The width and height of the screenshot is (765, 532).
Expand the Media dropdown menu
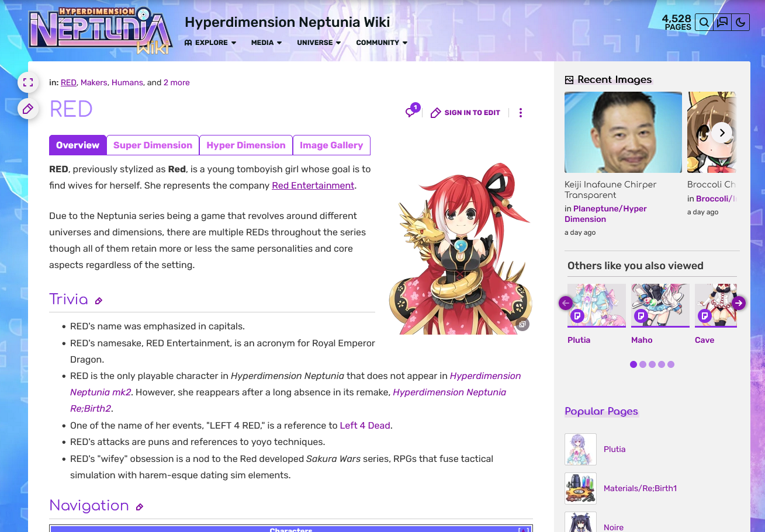pos(266,43)
